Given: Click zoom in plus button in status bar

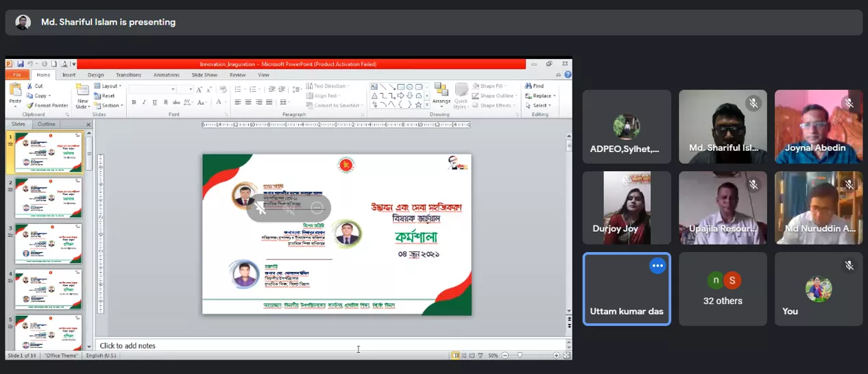Looking at the screenshot, I should click(556, 356).
